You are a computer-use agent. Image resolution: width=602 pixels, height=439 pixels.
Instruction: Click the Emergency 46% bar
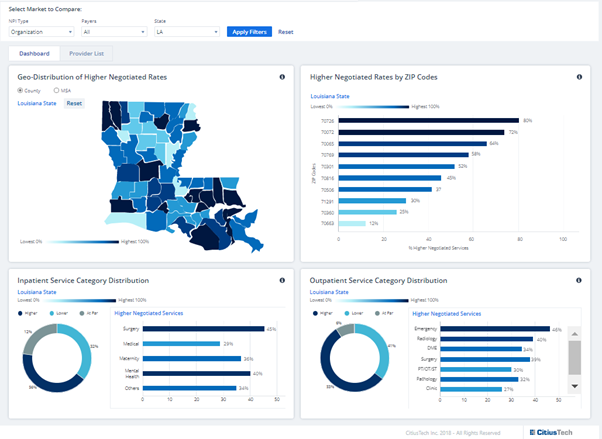click(495, 329)
